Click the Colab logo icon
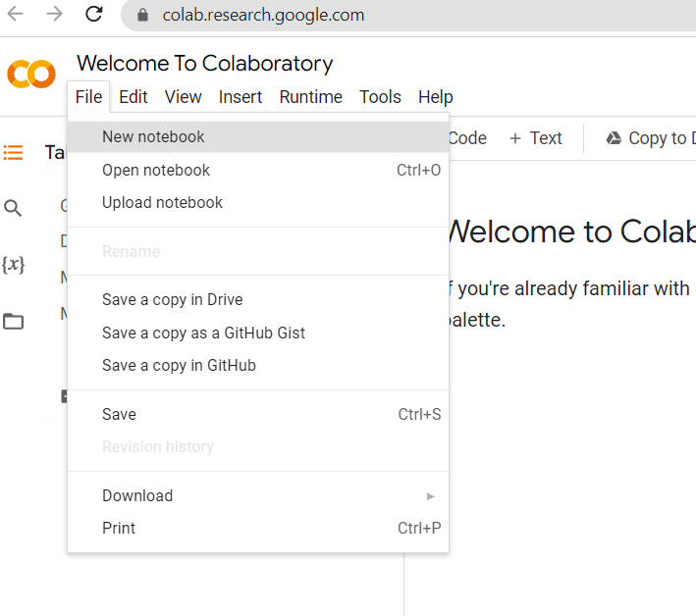Viewport: 696px width, 616px height. 31,75
